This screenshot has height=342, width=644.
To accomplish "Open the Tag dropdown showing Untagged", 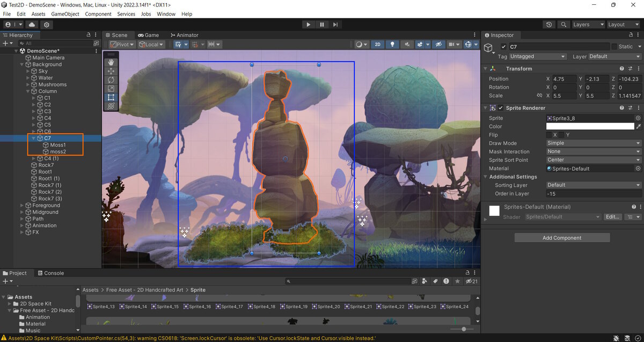I will (x=537, y=56).
